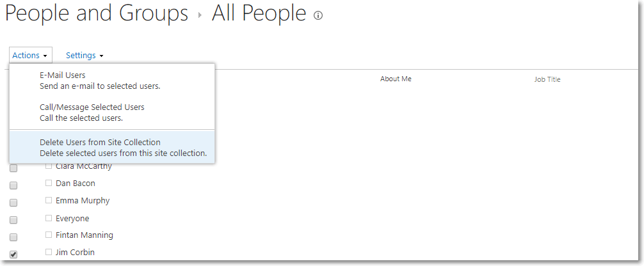
Task: Click presence indicator next to Everyone
Action: pos(49,218)
